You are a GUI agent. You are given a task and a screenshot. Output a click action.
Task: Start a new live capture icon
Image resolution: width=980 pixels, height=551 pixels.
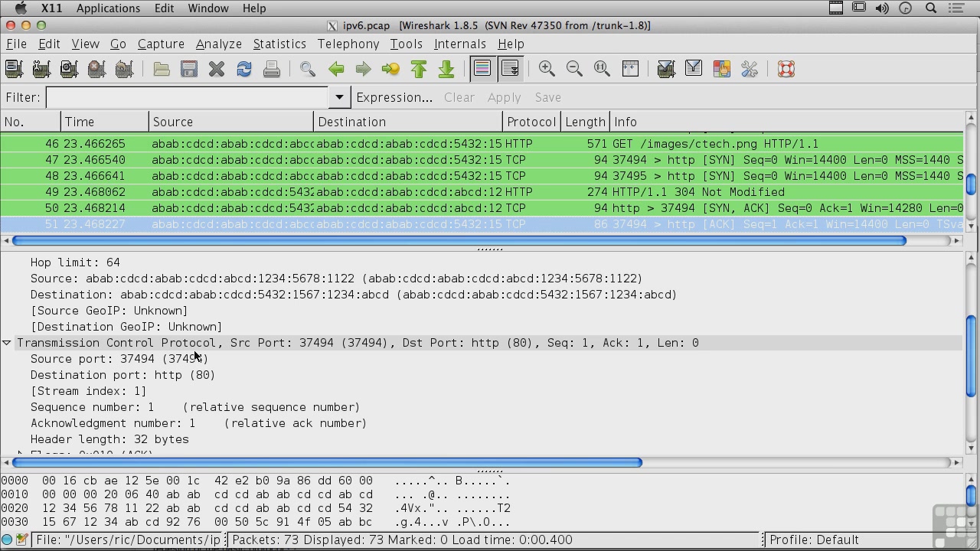click(x=69, y=69)
